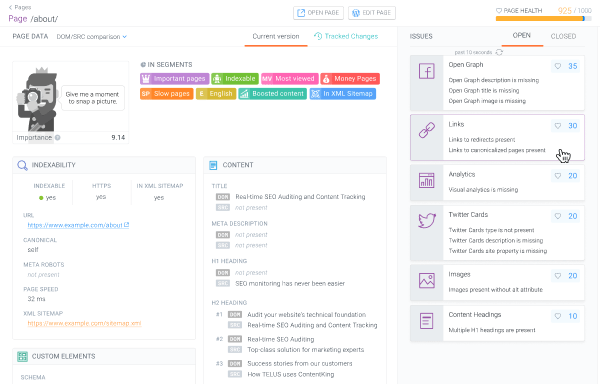
Task: Click the Images score 20 badge
Action: (x=567, y=276)
